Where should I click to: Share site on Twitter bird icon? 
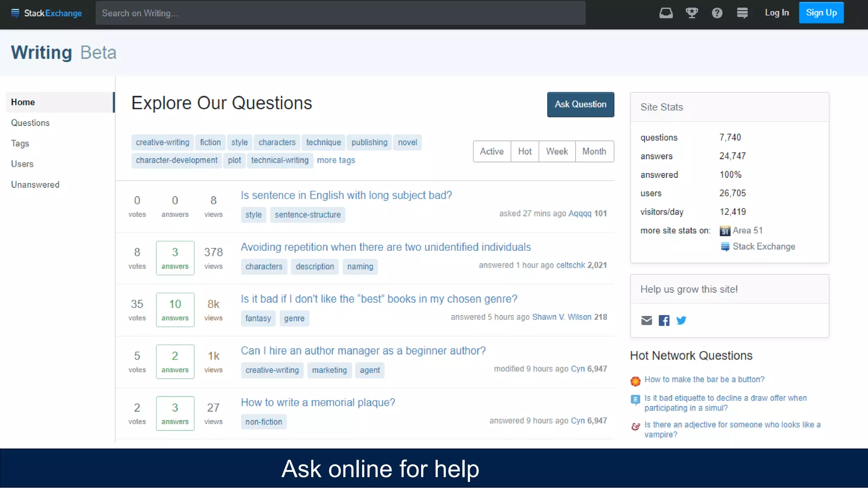(681, 321)
